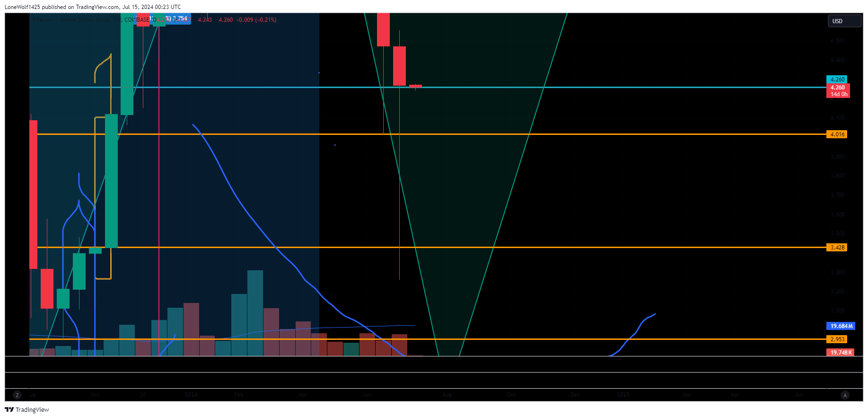Click the red 4.260 countdown price label

[838, 90]
